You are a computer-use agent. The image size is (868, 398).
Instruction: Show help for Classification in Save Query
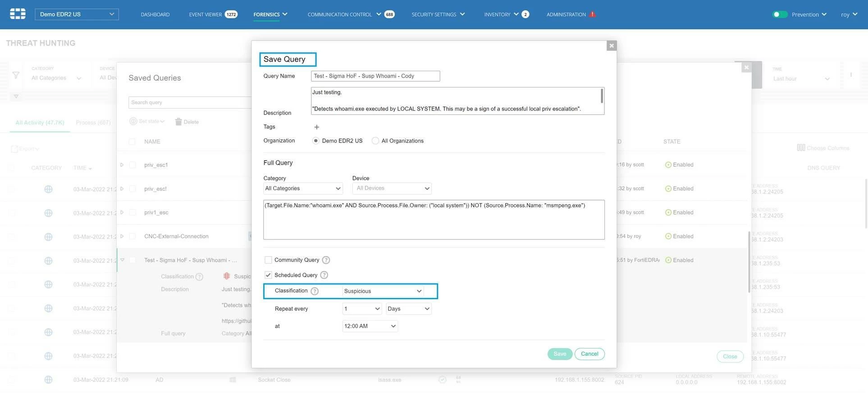[315, 291]
